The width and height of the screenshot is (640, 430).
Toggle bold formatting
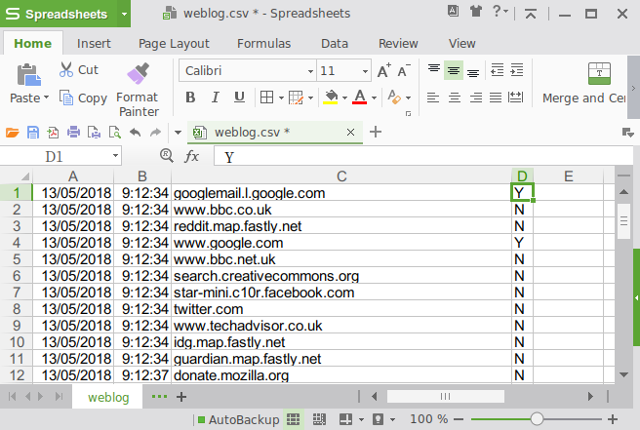(190, 97)
